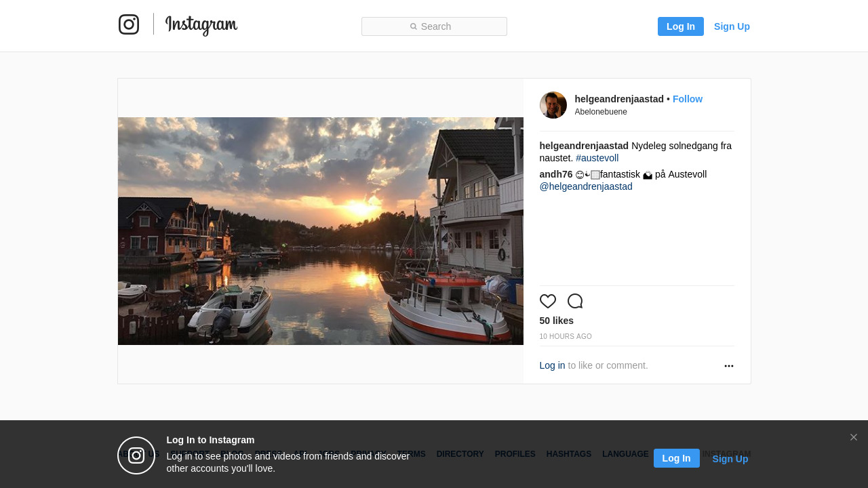The image size is (868, 488).
Task: View the 50 likes list
Action: click(x=557, y=321)
